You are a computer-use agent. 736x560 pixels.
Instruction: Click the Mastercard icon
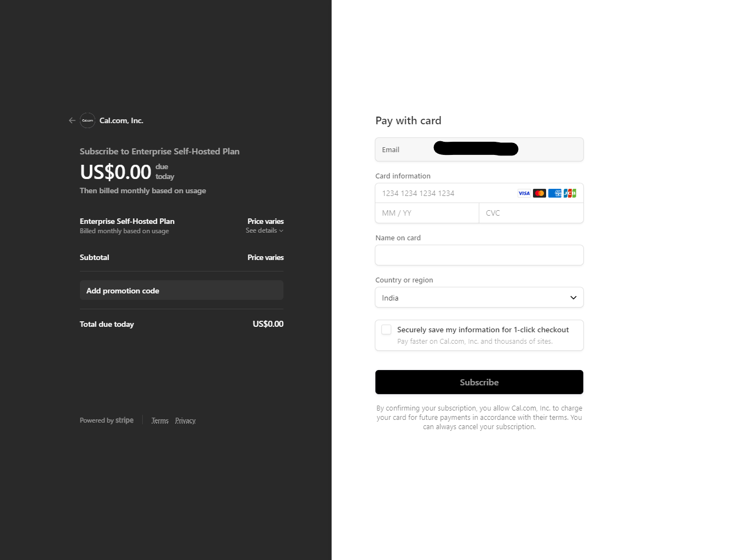click(x=540, y=193)
